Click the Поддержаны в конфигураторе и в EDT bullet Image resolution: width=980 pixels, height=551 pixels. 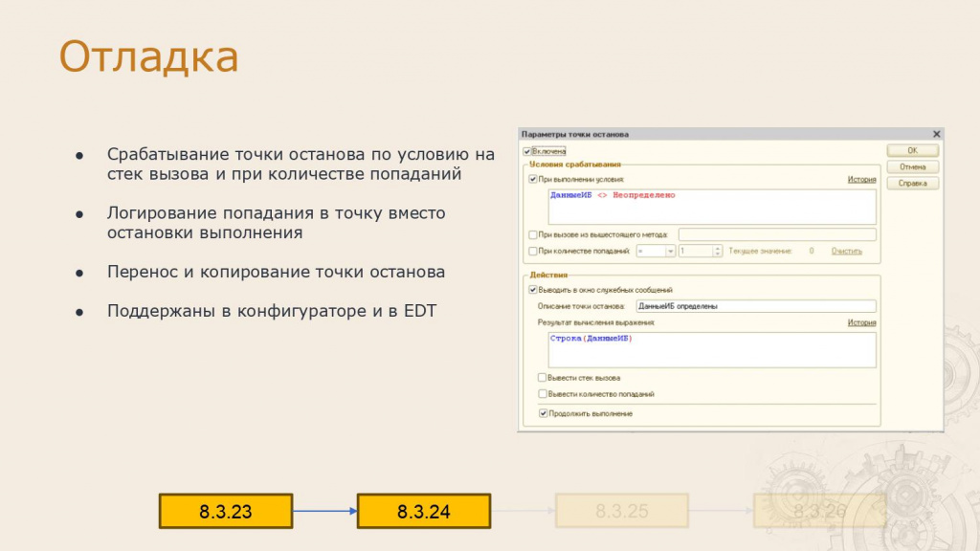coord(271,311)
